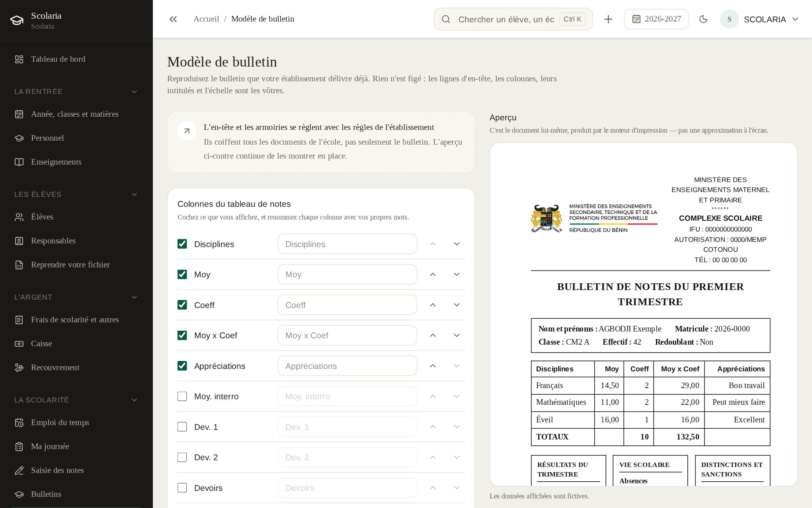Image resolution: width=812 pixels, height=508 pixels.
Task: Move Moy column up
Action: tap(433, 275)
